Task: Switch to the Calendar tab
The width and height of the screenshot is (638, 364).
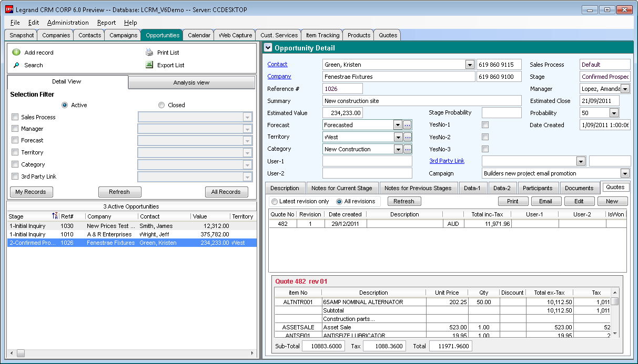Action: pos(199,35)
